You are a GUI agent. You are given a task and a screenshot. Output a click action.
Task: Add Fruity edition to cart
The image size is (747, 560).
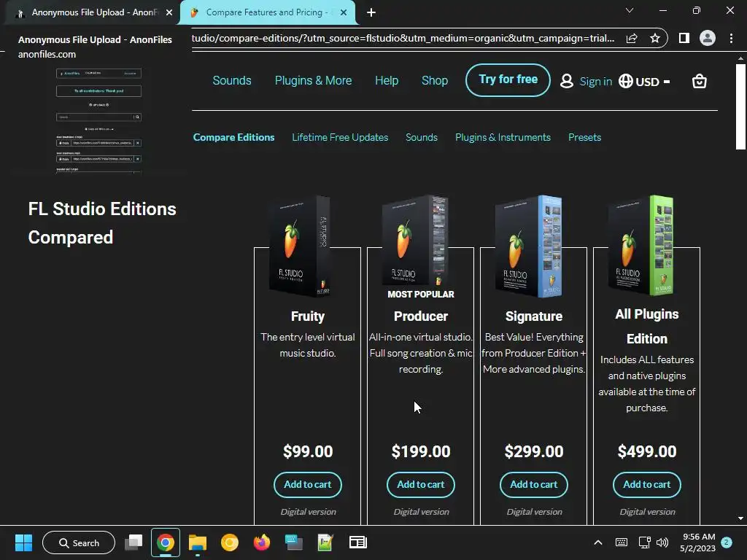[x=308, y=485]
